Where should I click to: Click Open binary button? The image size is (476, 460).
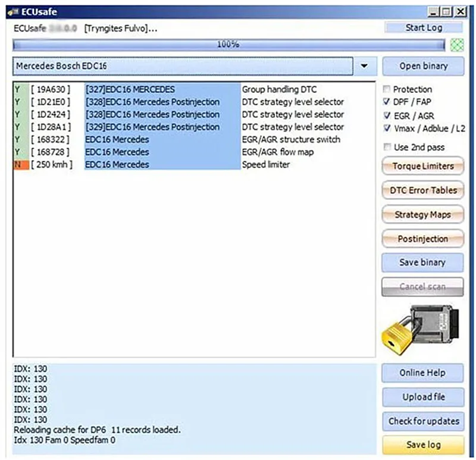(423, 66)
